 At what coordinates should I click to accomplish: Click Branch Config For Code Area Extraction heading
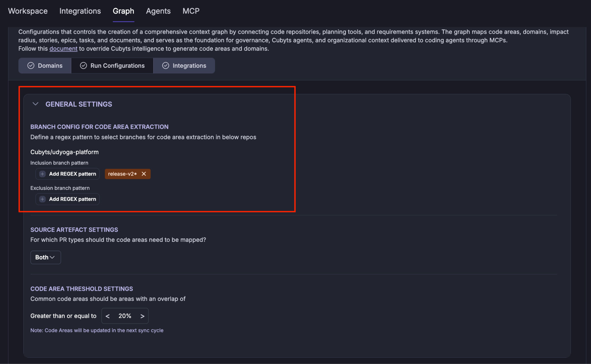click(100, 127)
